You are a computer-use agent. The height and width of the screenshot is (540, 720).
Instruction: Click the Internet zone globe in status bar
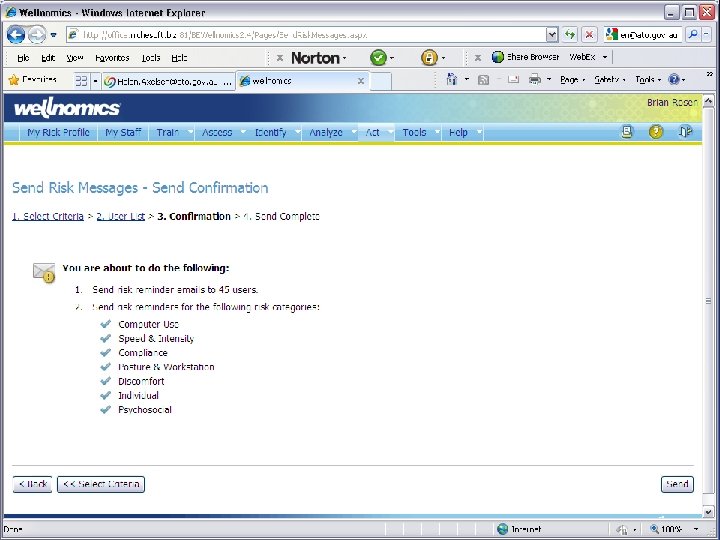pos(503,529)
